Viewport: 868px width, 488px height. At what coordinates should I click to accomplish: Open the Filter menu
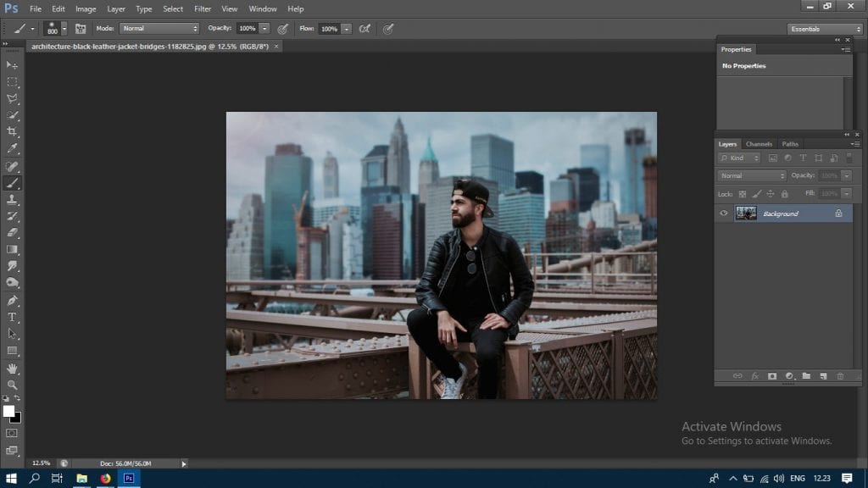(203, 8)
